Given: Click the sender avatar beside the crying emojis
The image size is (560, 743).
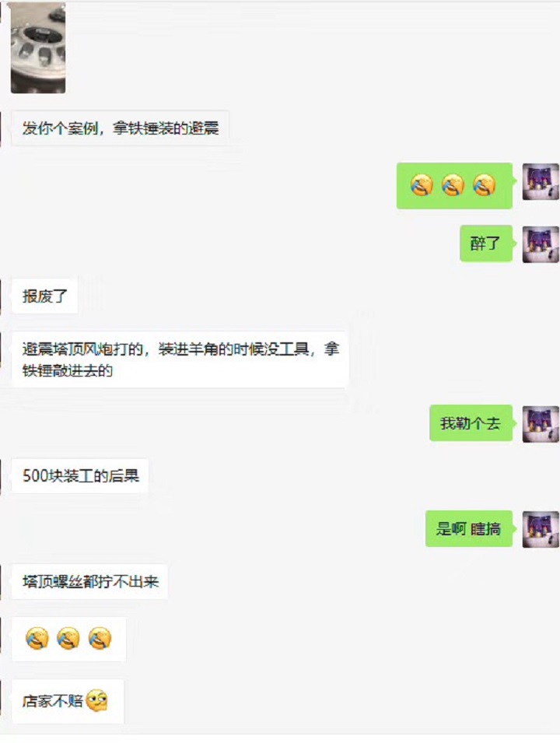Looking at the screenshot, I should click(541, 181).
